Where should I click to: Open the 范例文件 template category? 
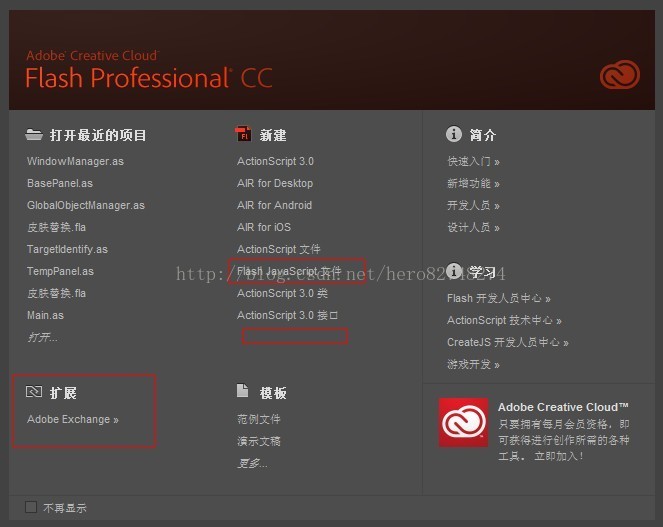259,419
